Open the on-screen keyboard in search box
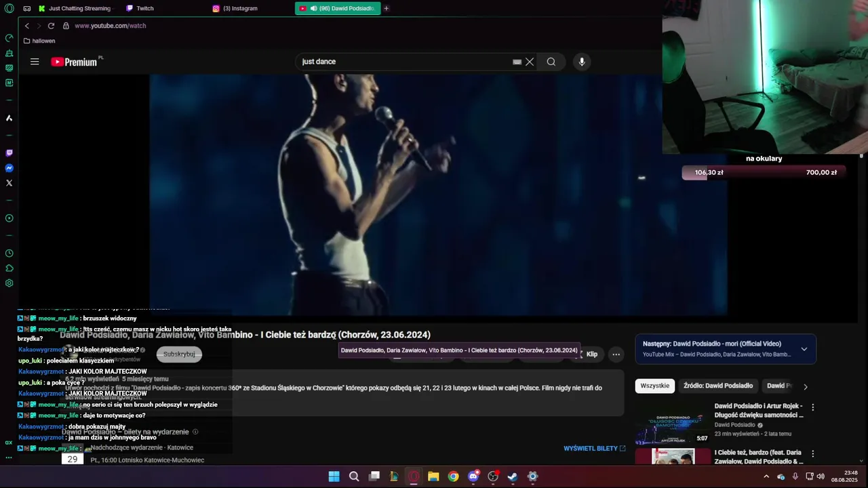The width and height of the screenshot is (868, 488). pos(517,62)
